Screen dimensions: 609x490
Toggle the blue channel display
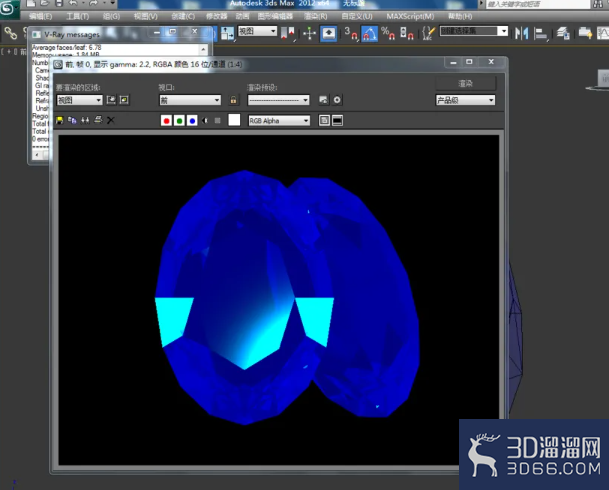192,121
